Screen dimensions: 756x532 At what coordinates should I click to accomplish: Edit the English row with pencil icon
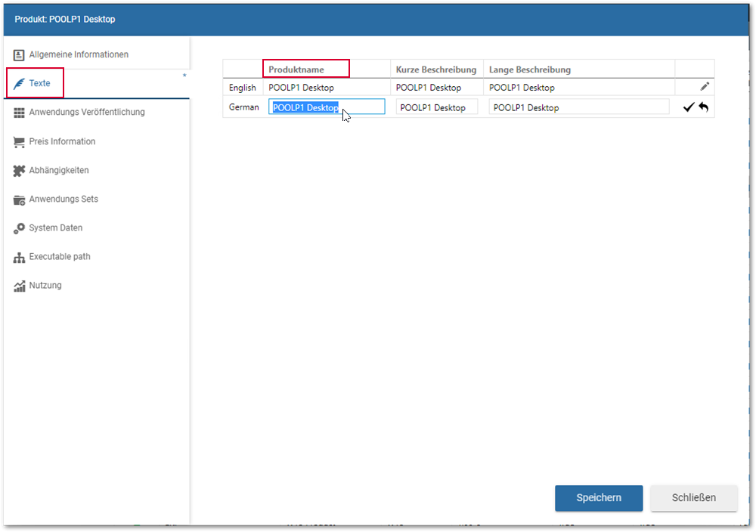pyautogui.click(x=705, y=87)
